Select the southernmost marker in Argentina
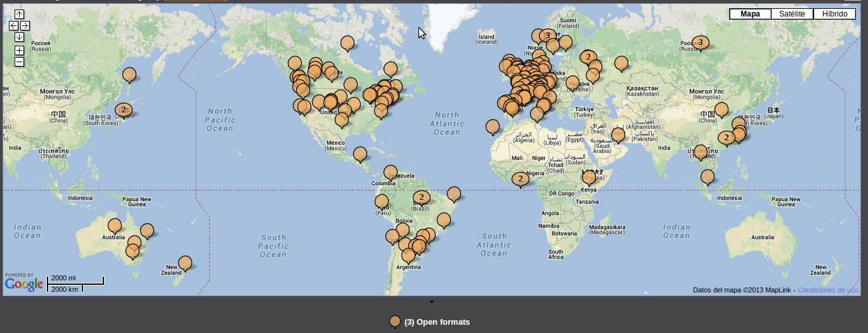The image size is (868, 333). pos(409,256)
